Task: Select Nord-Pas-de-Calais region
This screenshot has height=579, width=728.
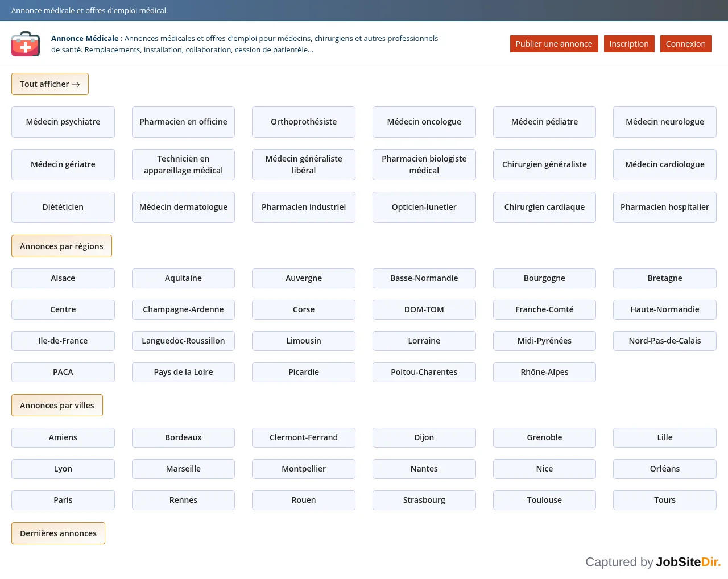Action: [665, 341]
